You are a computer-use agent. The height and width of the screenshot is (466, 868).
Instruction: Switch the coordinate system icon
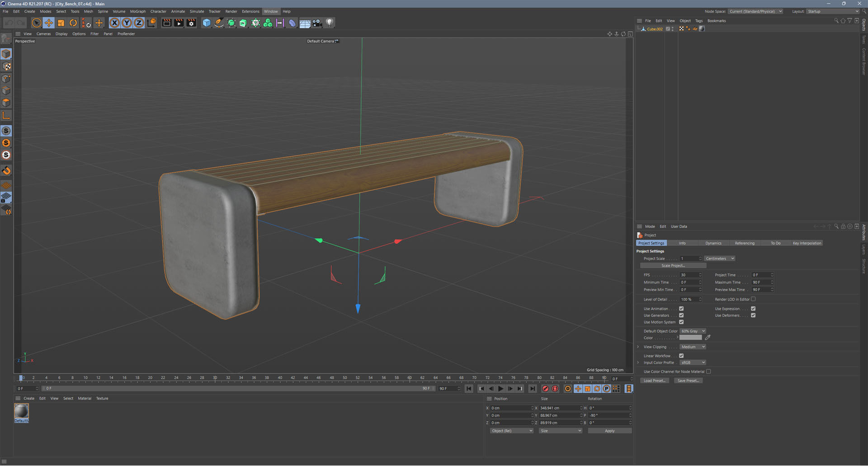coord(151,23)
